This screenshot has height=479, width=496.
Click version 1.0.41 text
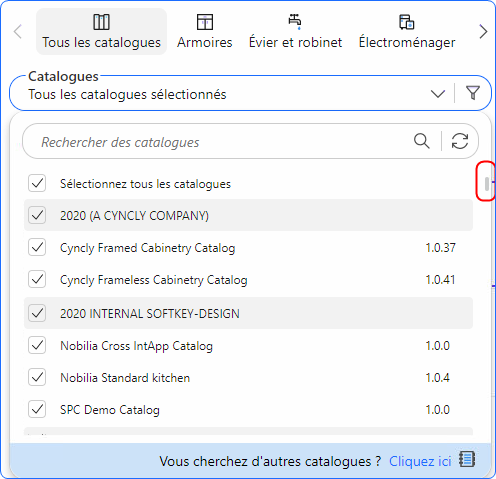click(x=440, y=280)
